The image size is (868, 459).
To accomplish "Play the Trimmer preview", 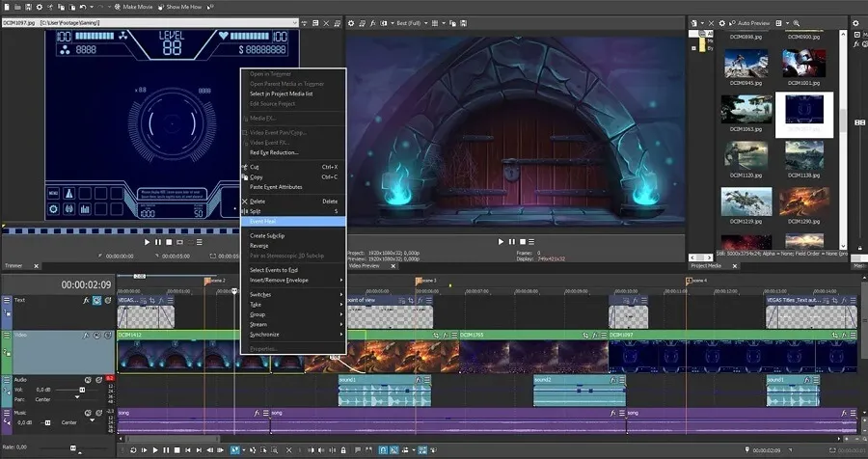I will coord(147,242).
